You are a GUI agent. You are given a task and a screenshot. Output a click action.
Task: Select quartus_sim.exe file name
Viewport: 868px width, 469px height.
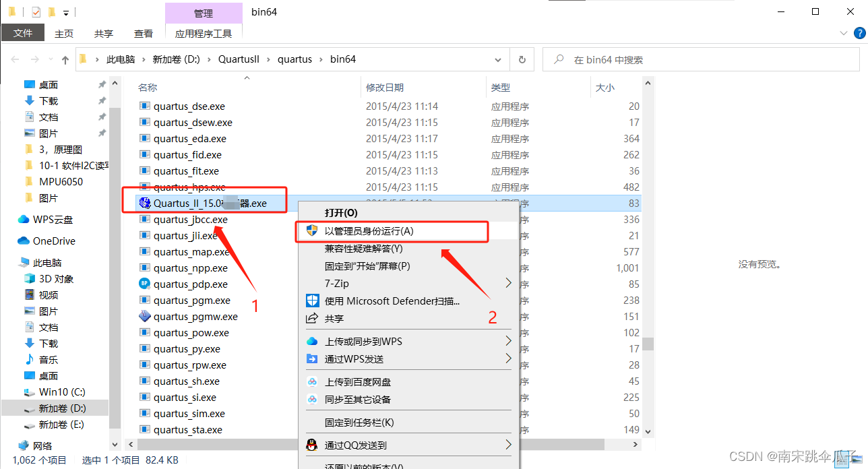coord(189,413)
